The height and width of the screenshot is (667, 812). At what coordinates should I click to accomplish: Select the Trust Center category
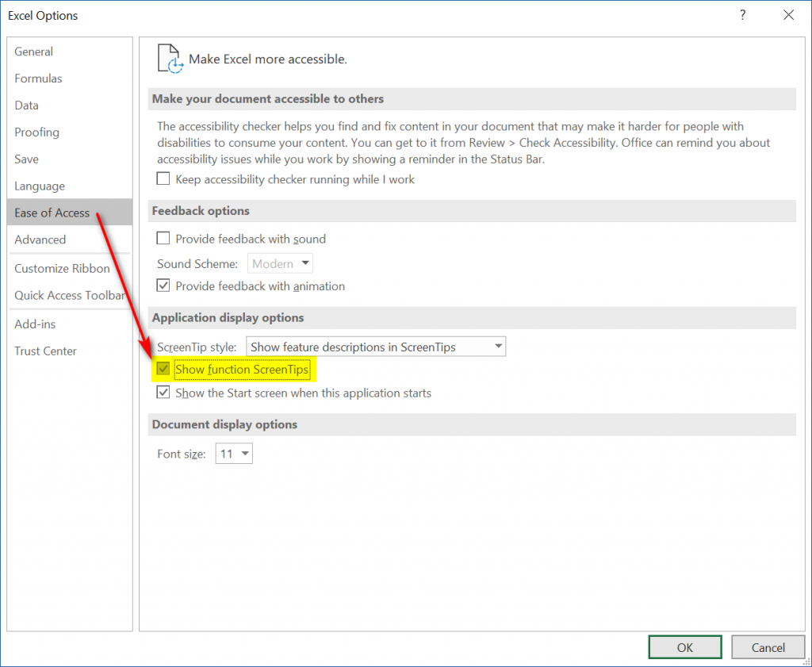45,351
